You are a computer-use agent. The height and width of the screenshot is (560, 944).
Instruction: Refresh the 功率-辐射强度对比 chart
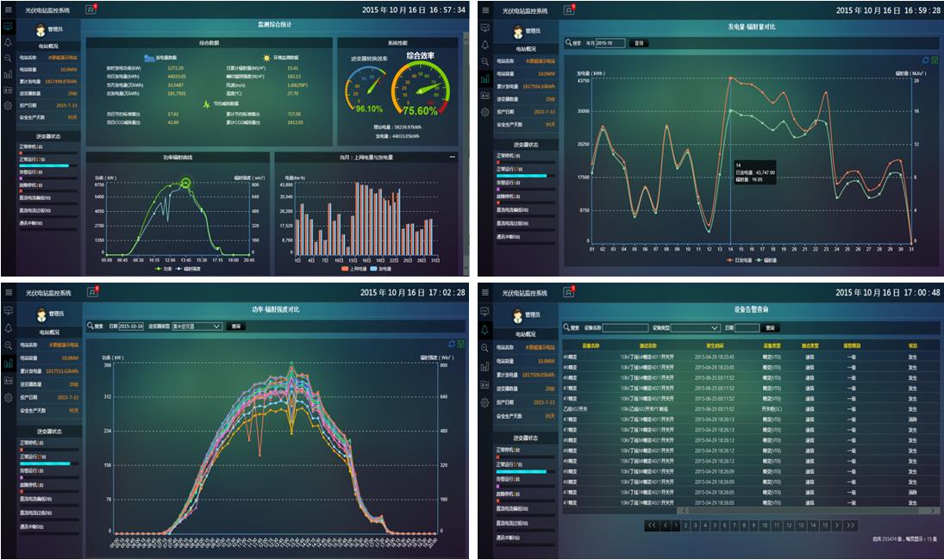click(451, 344)
